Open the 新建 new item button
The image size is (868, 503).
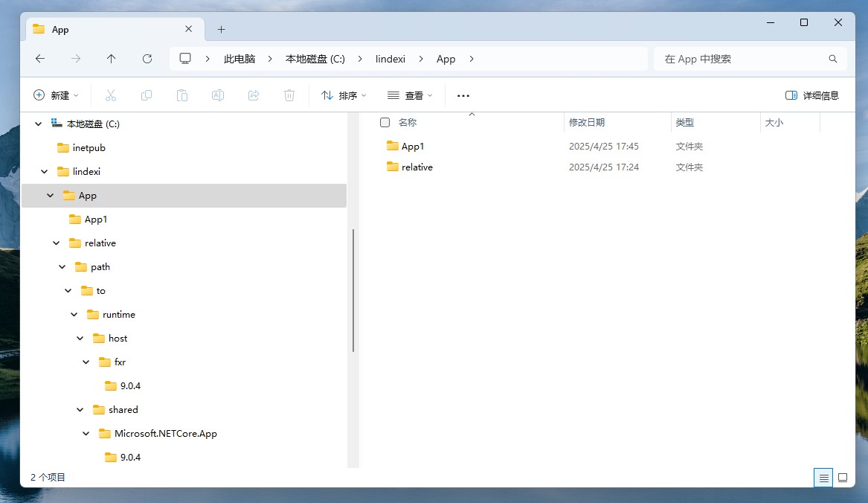pos(56,95)
